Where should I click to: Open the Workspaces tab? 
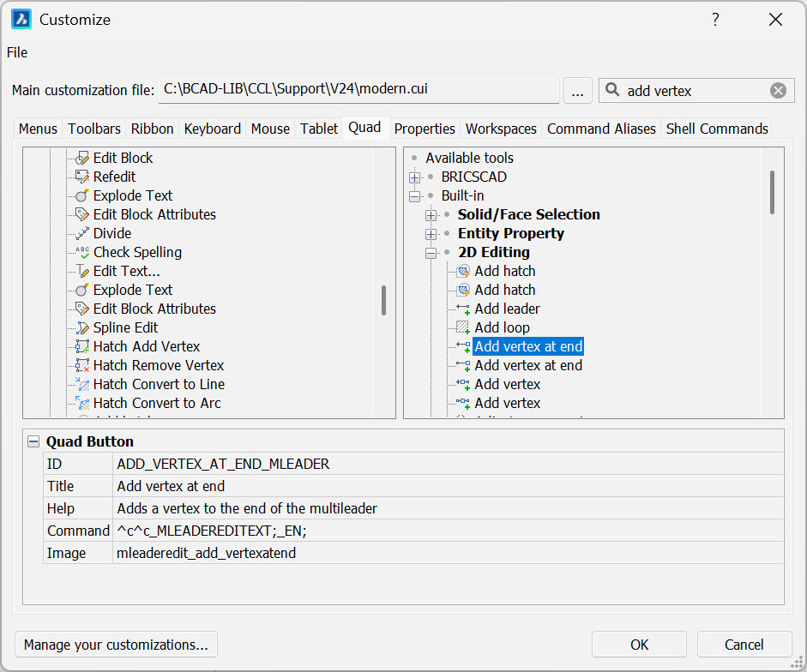point(502,129)
